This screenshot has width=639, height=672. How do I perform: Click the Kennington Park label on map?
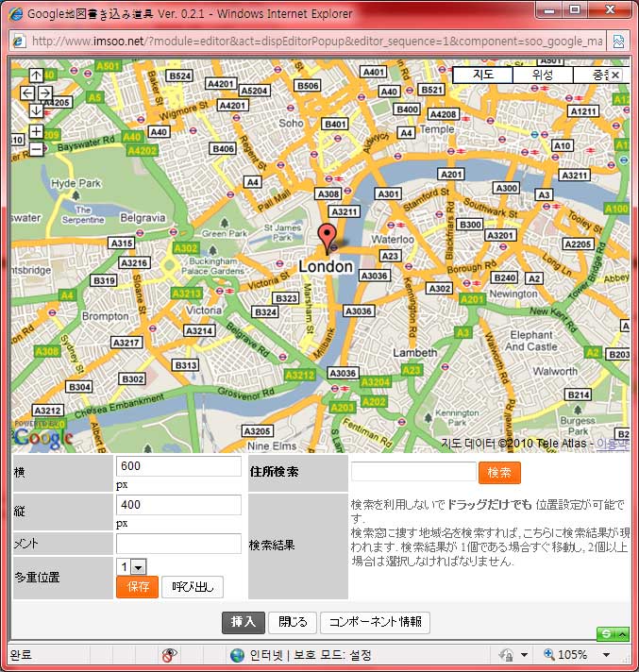tap(457, 417)
